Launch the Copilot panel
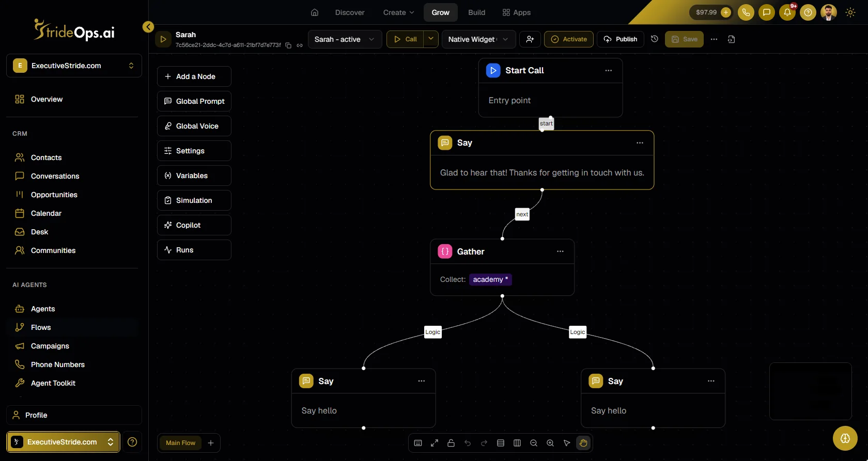 194,225
